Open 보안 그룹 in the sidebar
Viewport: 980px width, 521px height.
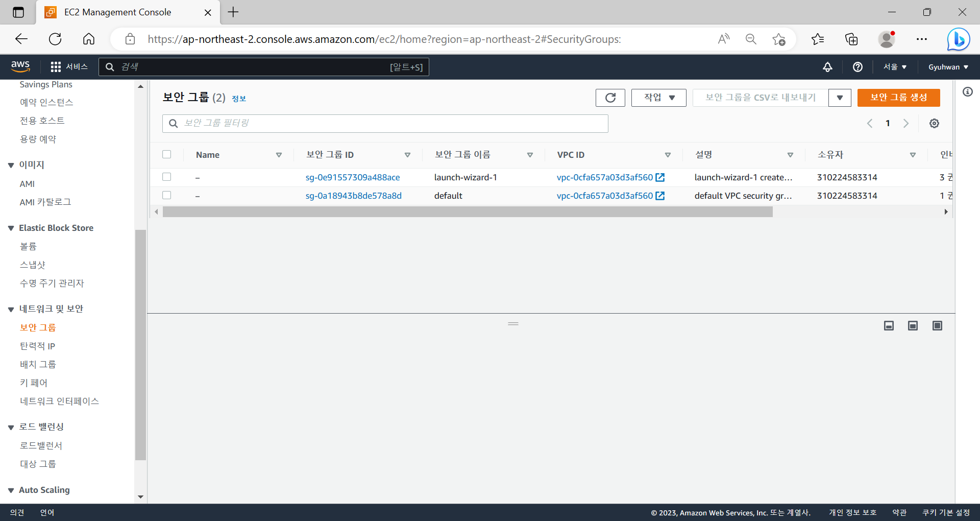[x=38, y=327]
